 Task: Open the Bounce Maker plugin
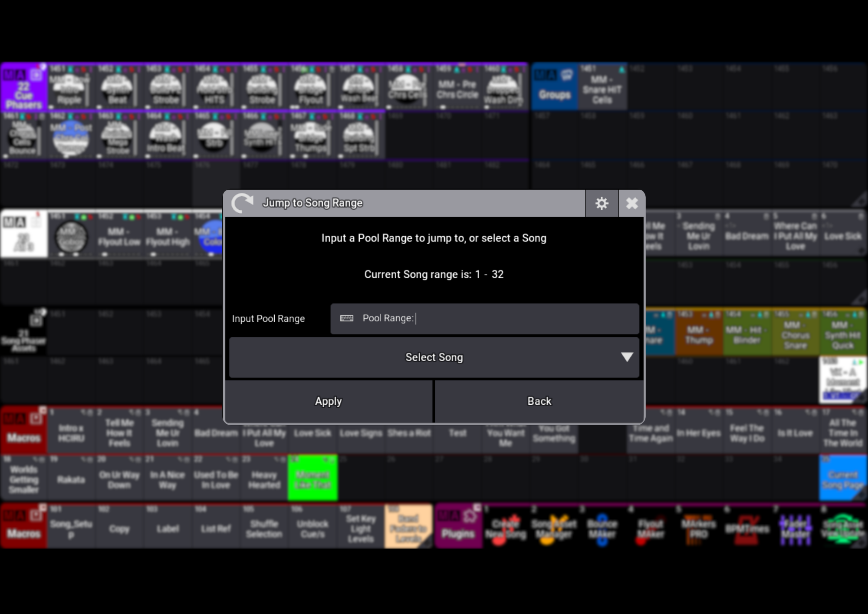click(602, 526)
